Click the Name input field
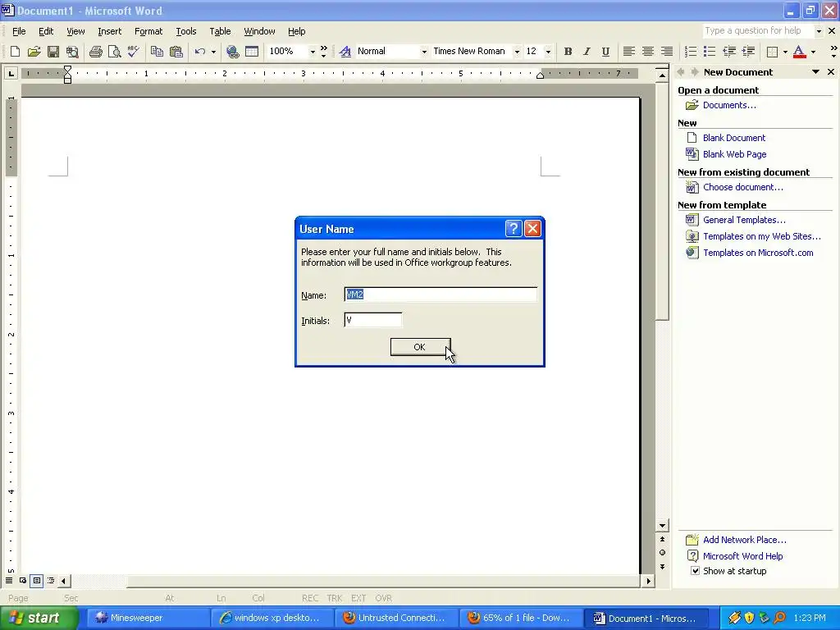 (441, 294)
